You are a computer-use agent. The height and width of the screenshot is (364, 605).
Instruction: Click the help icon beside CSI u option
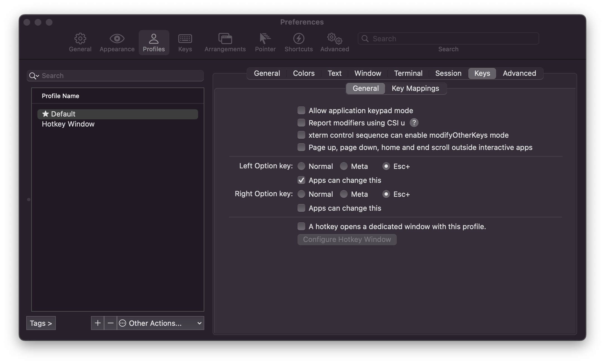point(414,123)
